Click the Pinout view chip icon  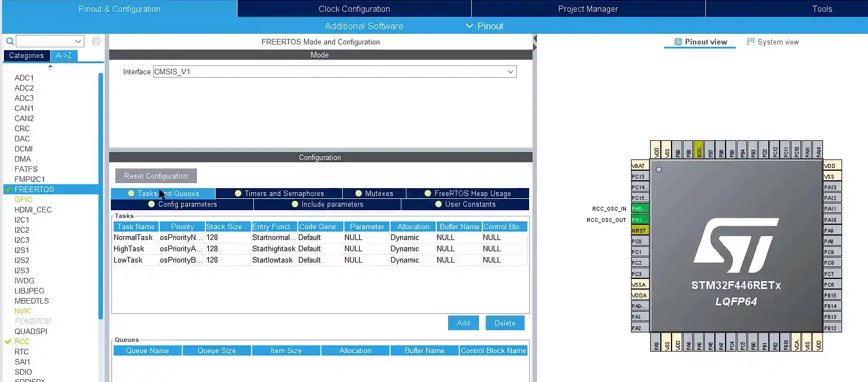(678, 42)
